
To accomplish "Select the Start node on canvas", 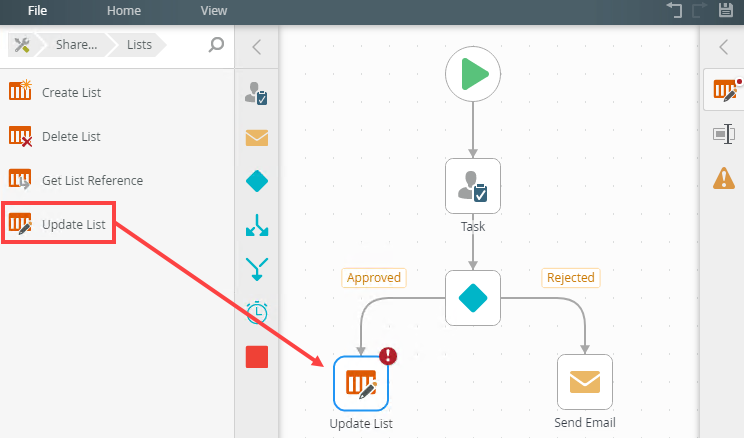I will coord(473,74).
